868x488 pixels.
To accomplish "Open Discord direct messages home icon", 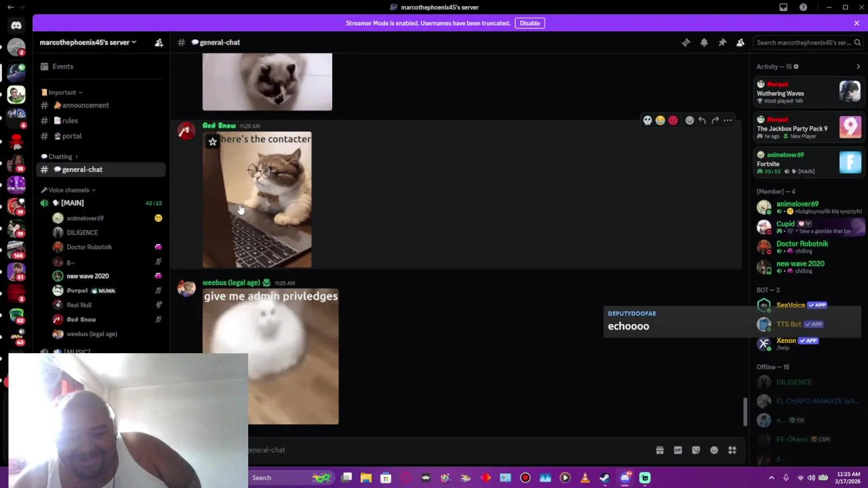I will [x=16, y=25].
